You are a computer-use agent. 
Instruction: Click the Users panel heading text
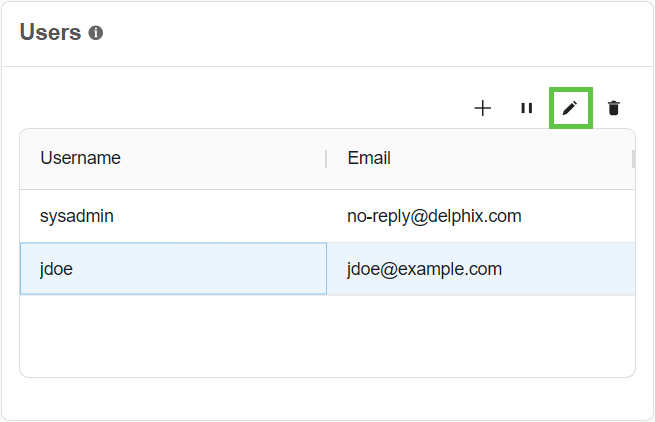pyautogui.click(x=50, y=32)
